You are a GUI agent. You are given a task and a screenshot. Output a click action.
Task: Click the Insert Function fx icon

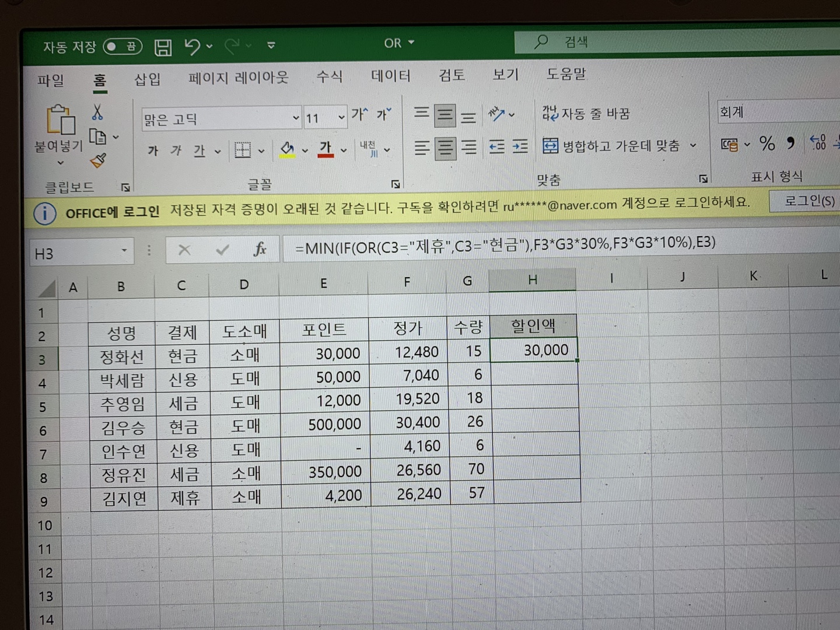[260, 250]
